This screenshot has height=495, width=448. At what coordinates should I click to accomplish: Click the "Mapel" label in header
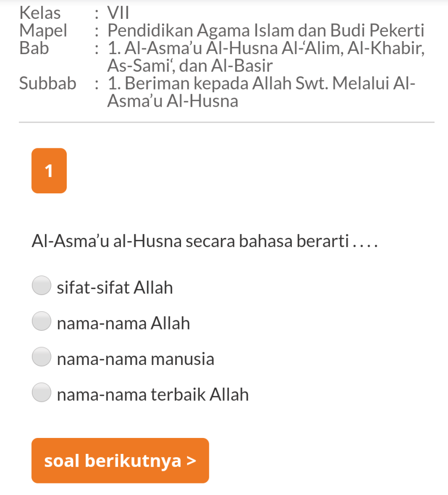(x=44, y=31)
